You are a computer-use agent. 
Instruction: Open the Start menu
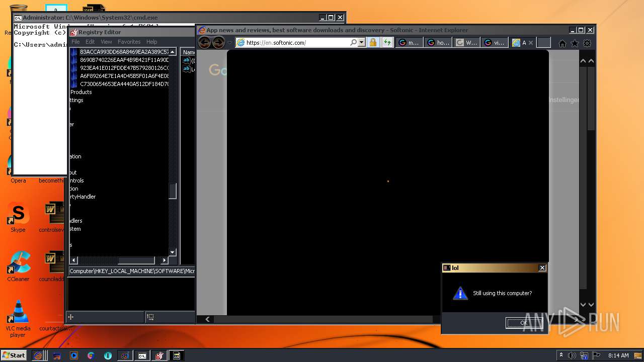pos(14,355)
